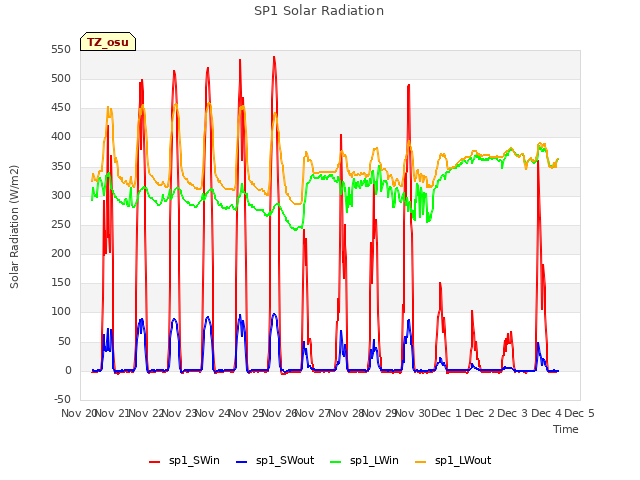640x480 pixels.
Task: Click the Dec 1 x-axis date label
Action: [x=446, y=413]
